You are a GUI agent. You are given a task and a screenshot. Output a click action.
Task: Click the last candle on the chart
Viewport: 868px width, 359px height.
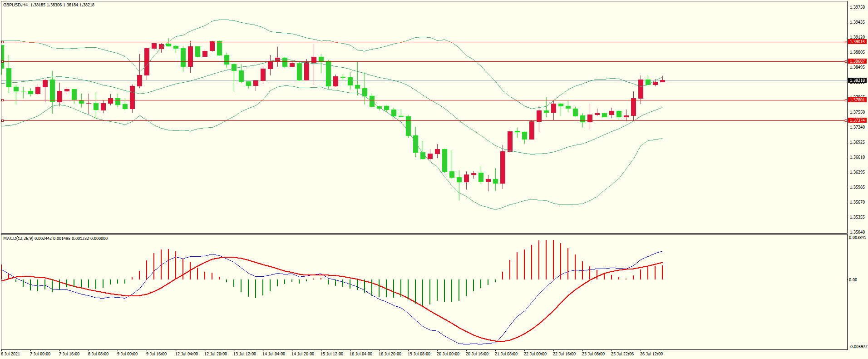click(x=663, y=81)
